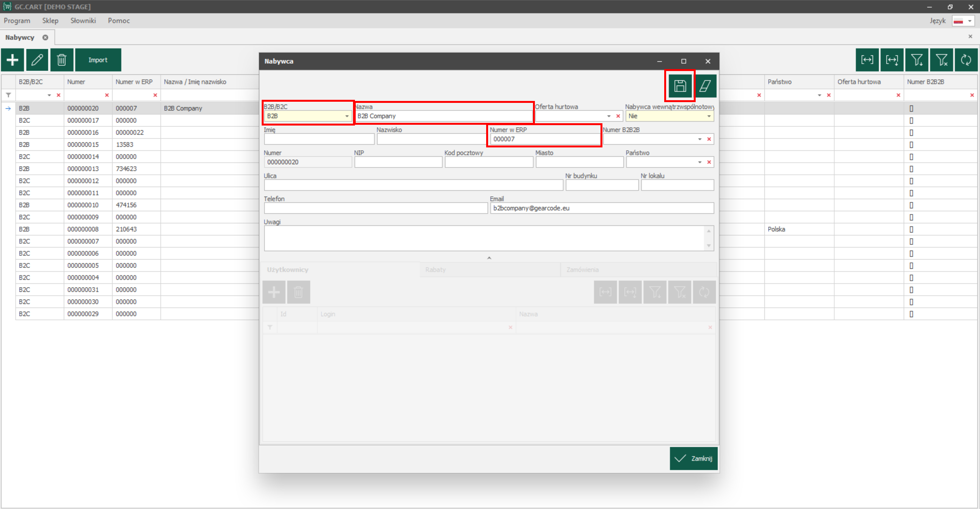Toggle Numer B2B2B checkbox for row 000000029
The width and height of the screenshot is (980, 509).
[x=911, y=314]
